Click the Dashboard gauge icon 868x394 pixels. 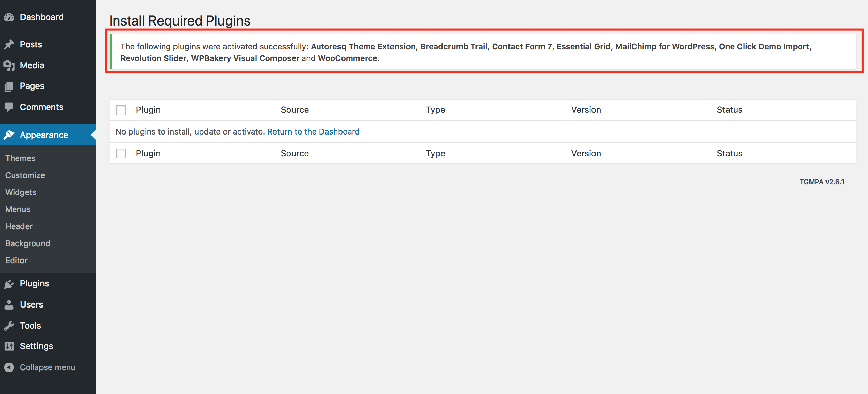pyautogui.click(x=9, y=17)
